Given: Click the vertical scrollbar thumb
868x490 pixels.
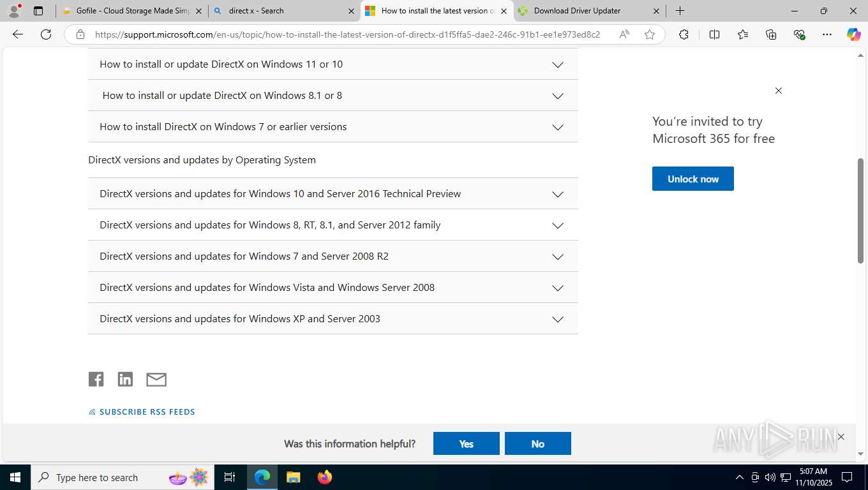Looking at the screenshot, I should pyautogui.click(x=860, y=211).
